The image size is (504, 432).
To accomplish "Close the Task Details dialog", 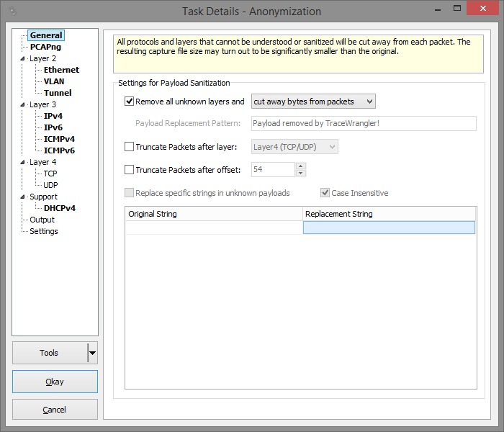I will click(482, 9).
